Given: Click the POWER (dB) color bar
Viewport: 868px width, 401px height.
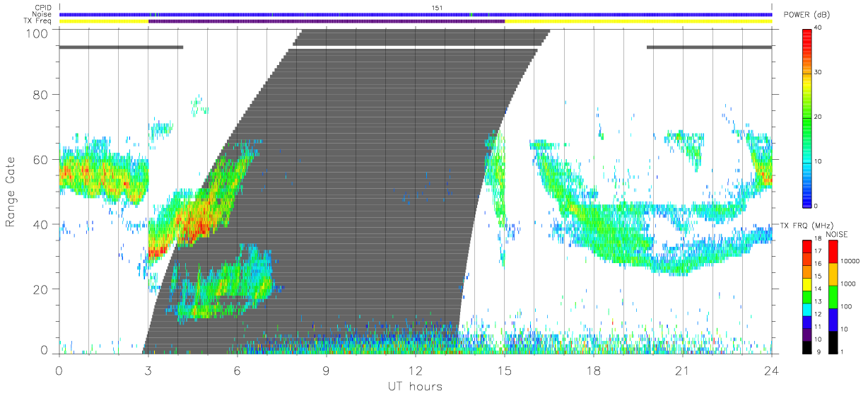Looking at the screenshot, I should 807,118.
